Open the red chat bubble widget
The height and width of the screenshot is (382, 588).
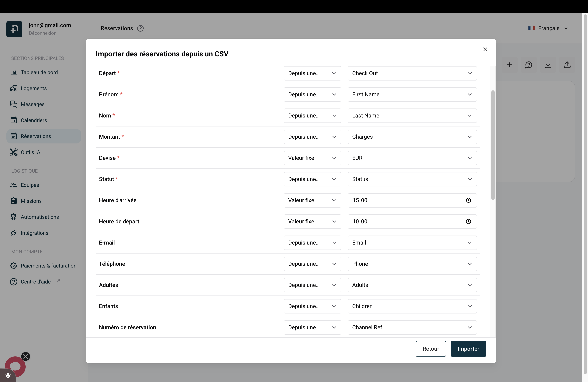pos(15,366)
